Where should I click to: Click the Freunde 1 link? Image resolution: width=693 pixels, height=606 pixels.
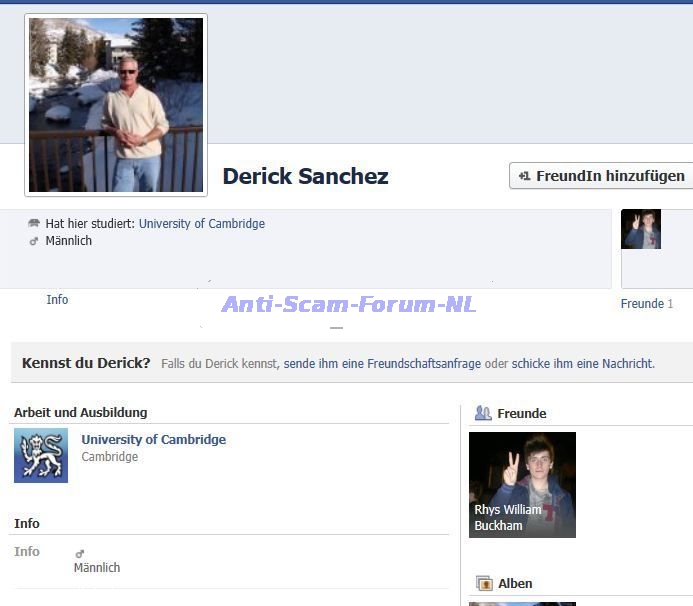(x=646, y=304)
